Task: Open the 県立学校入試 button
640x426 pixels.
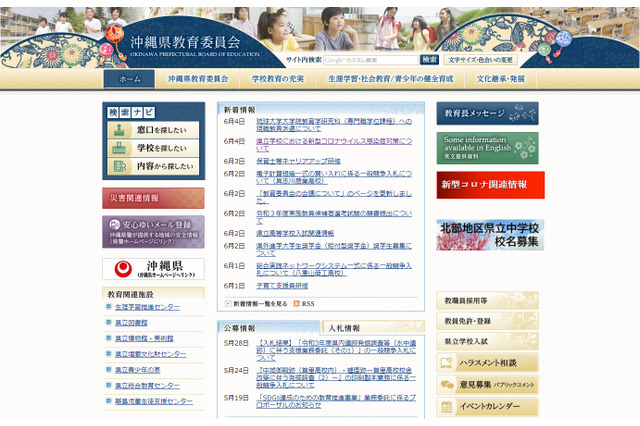Action: pyautogui.click(x=487, y=341)
